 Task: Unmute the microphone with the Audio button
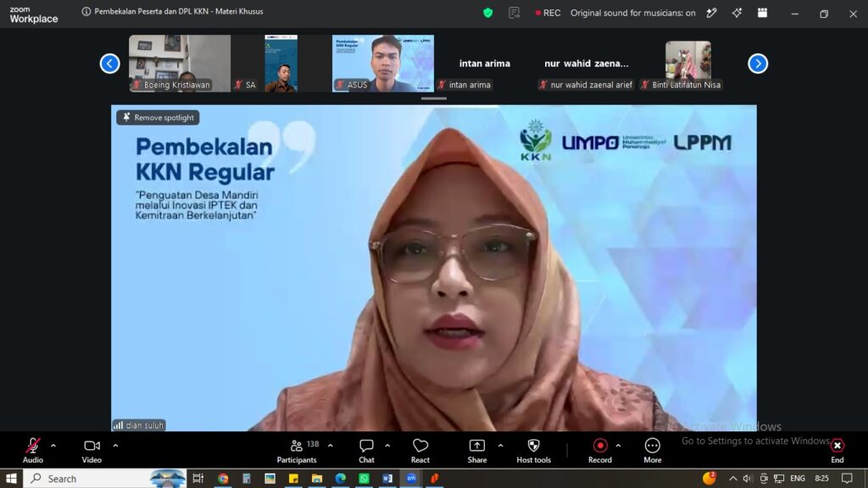(33, 451)
